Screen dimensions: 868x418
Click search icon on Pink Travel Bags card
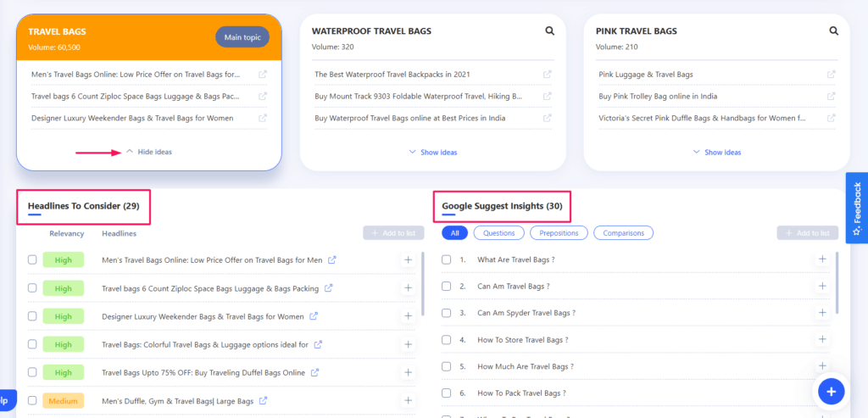(x=834, y=31)
